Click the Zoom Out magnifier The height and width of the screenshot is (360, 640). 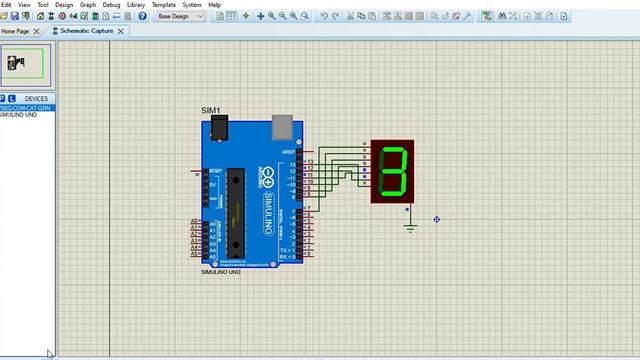282,16
